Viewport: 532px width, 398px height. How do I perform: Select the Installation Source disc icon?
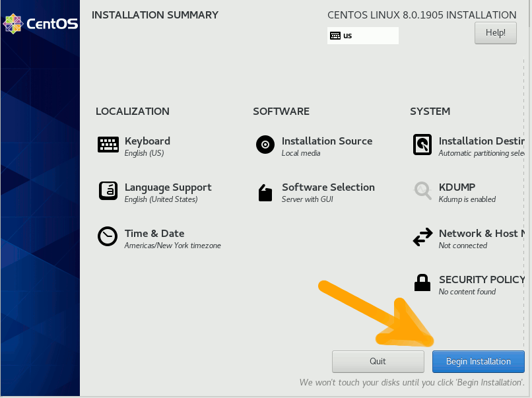(265, 145)
